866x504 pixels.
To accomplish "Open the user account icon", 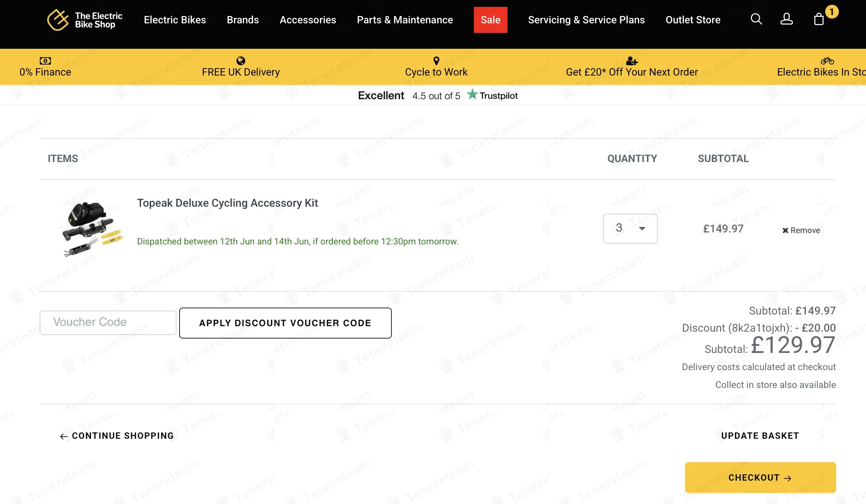I will 786,19.
